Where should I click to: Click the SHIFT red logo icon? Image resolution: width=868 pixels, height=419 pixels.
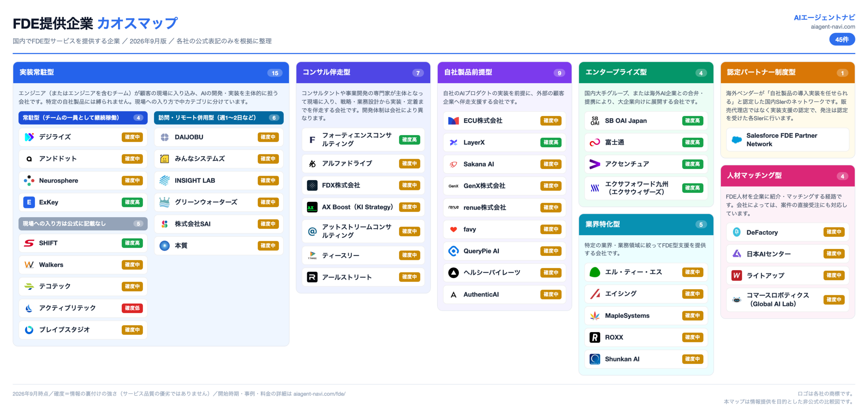coord(29,243)
